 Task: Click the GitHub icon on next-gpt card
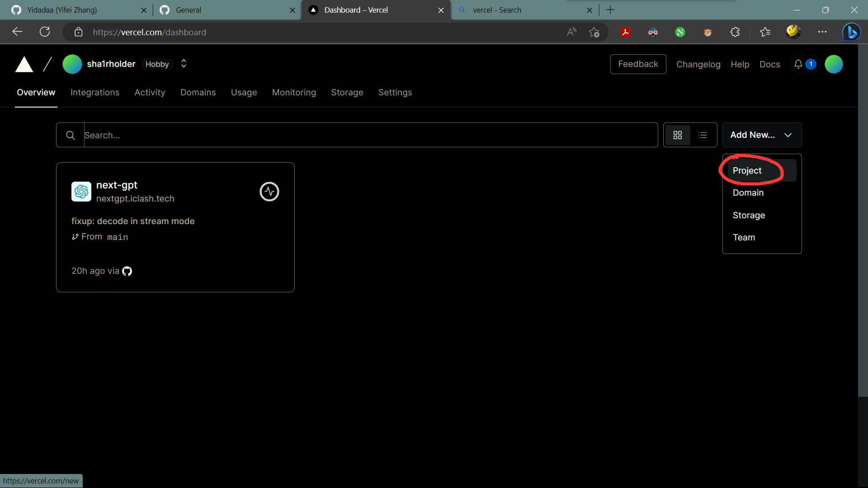127,271
